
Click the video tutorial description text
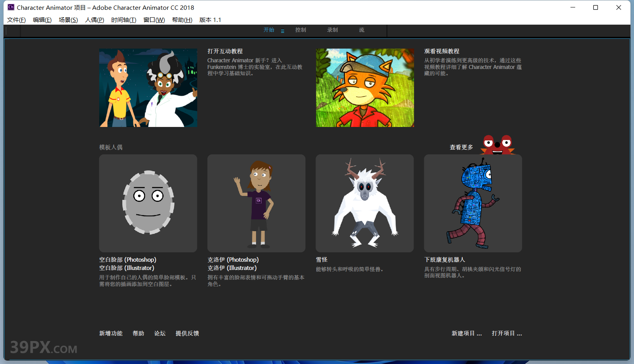click(x=473, y=67)
